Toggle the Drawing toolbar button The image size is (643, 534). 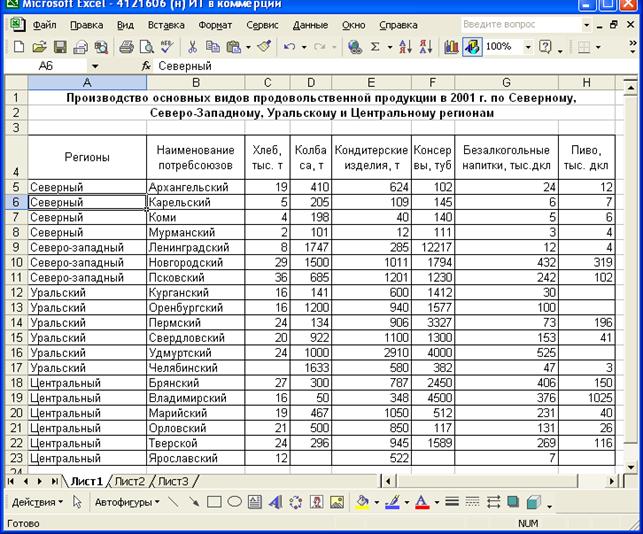471,46
